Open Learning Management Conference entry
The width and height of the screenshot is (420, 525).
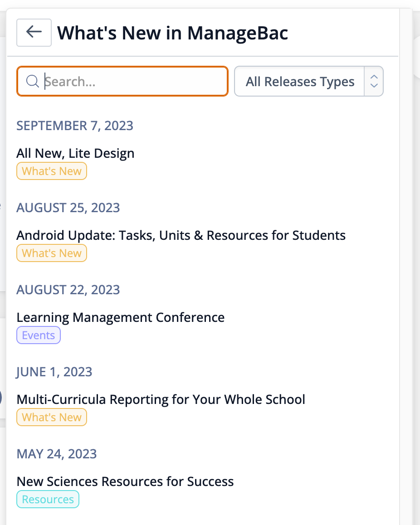click(x=121, y=317)
